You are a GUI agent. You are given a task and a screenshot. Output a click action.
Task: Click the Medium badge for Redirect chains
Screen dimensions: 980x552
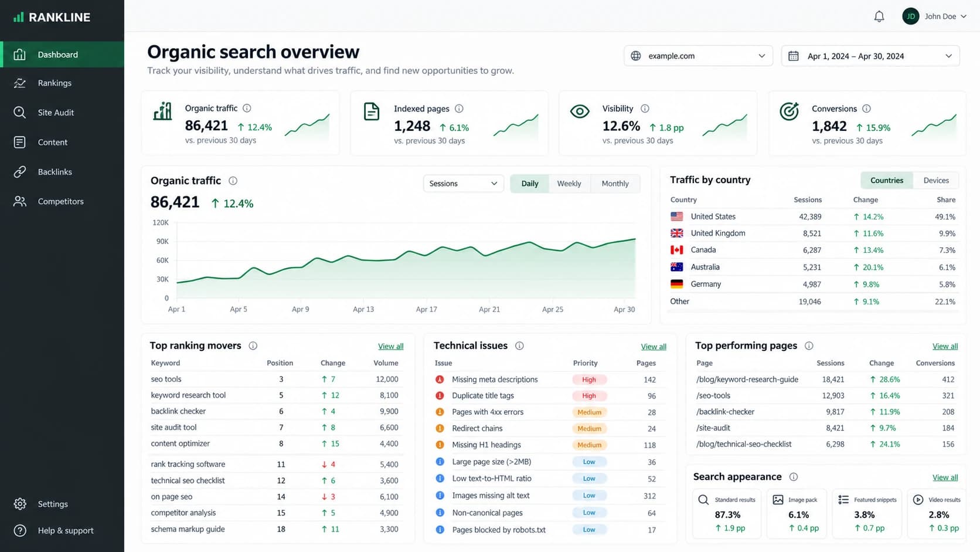pyautogui.click(x=589, y=428)
